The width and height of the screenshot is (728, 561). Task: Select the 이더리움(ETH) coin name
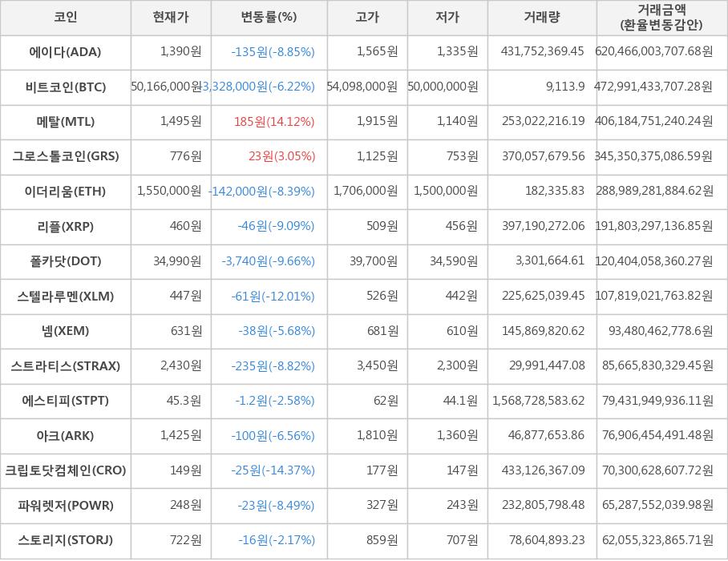(66, 192)
